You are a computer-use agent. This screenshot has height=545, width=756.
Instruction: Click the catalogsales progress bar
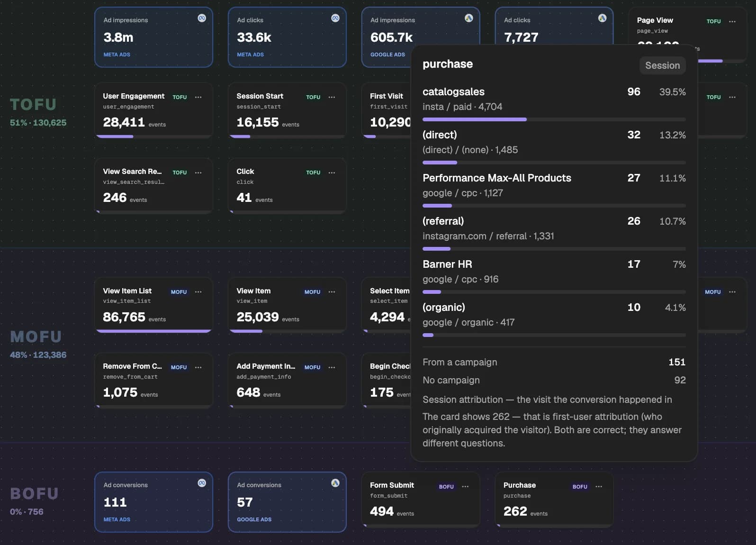(x=554, y=119)
